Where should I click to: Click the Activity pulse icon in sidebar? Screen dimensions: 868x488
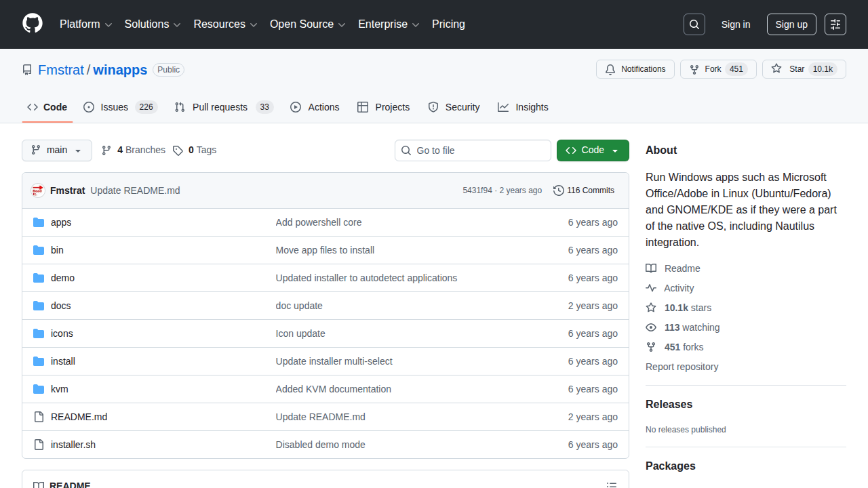pos(651,288)
